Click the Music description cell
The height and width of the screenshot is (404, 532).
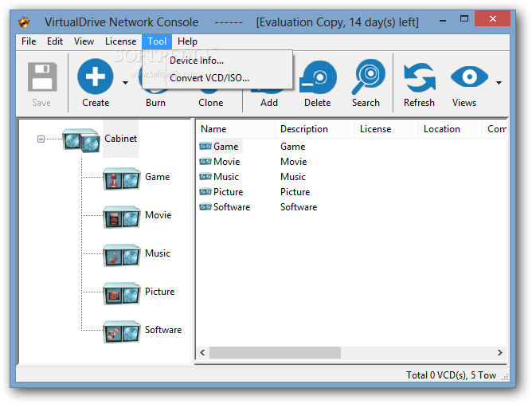coord(293,177)
